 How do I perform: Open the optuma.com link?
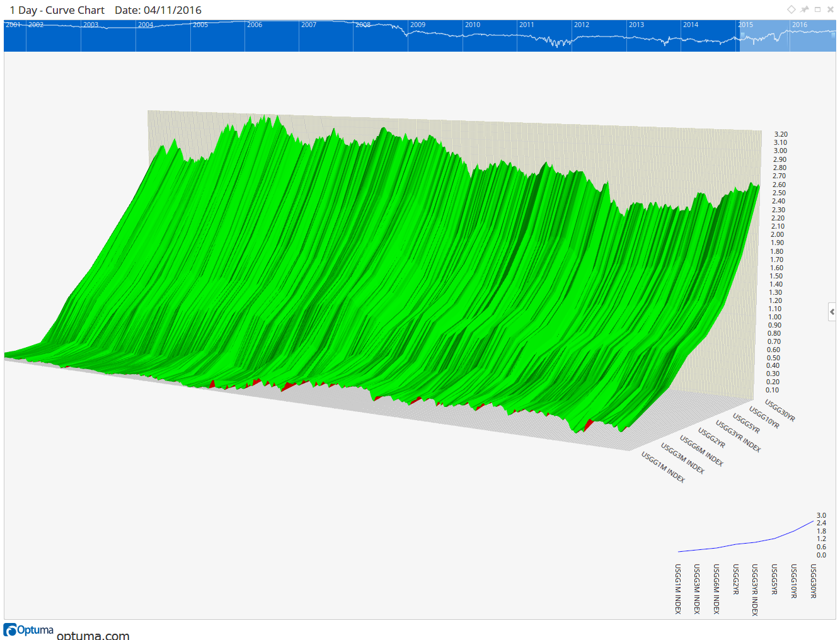tap(93, 635)
